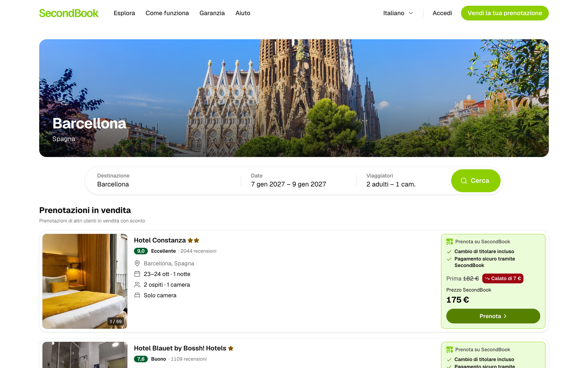588x368 pixels.
Task: Click checkmark beside Pagamento sicuro for Constanza
Action: click(449, 259)
